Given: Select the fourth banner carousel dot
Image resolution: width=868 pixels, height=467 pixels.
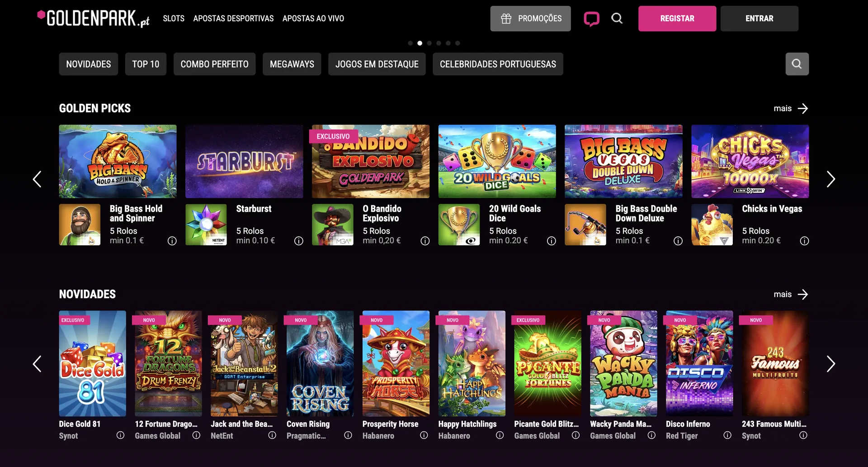Looking at the screenshot, I should point(439,43).
